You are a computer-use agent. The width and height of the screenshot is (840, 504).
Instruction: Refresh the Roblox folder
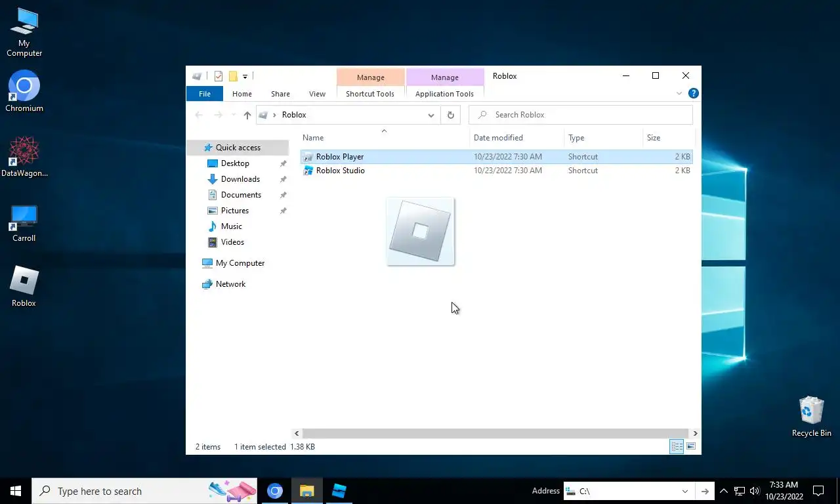click(x=450, y=115)
